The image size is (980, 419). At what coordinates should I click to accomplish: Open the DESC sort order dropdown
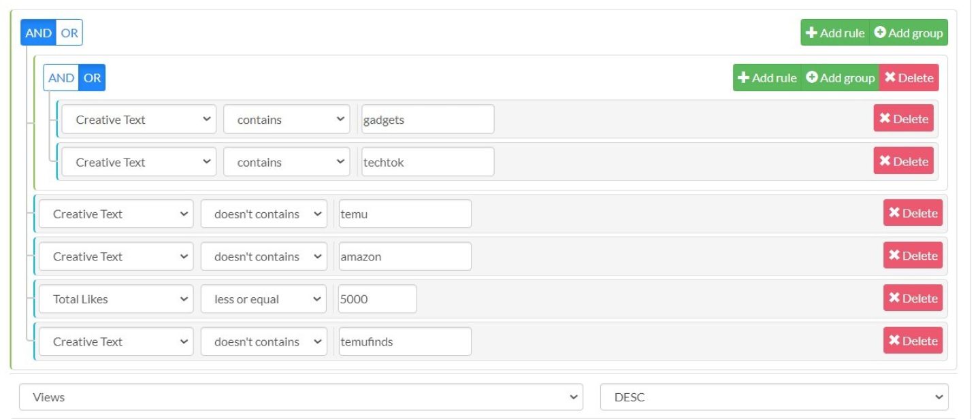pos(774,397)
